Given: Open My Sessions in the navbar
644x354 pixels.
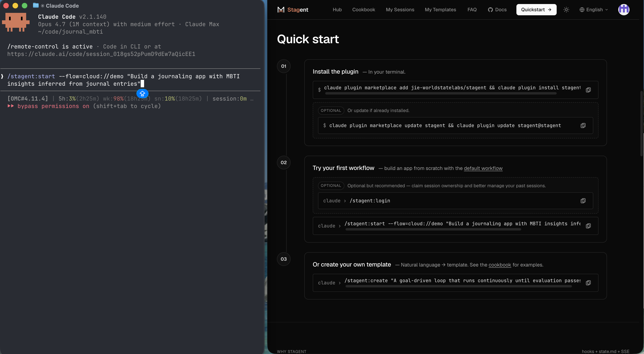Looking at the screenshot, I should (x=400, y=10).
